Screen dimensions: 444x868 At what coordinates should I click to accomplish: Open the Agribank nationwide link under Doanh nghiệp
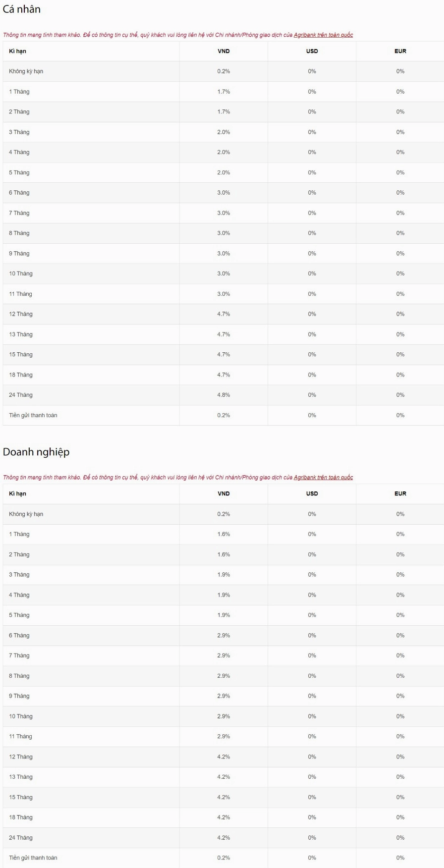click(x=323, y=477)
